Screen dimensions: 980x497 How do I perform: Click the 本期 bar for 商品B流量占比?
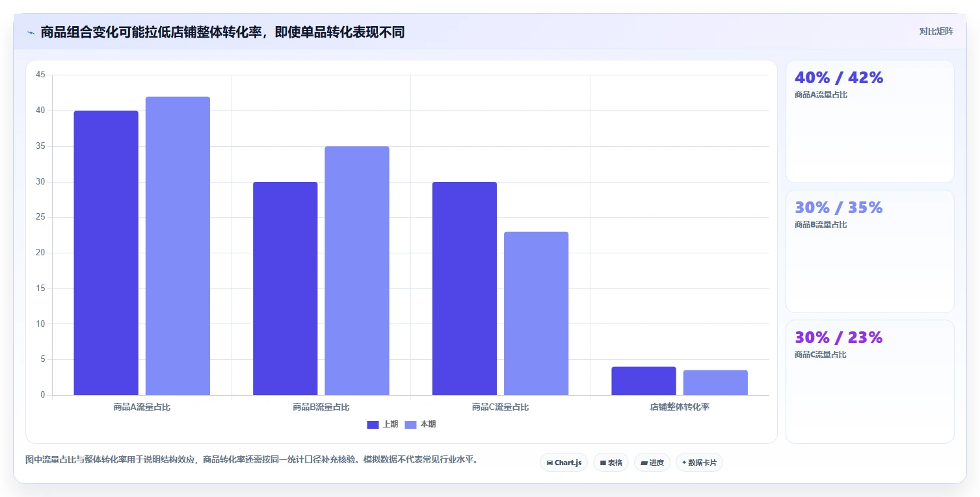point(357,271)
